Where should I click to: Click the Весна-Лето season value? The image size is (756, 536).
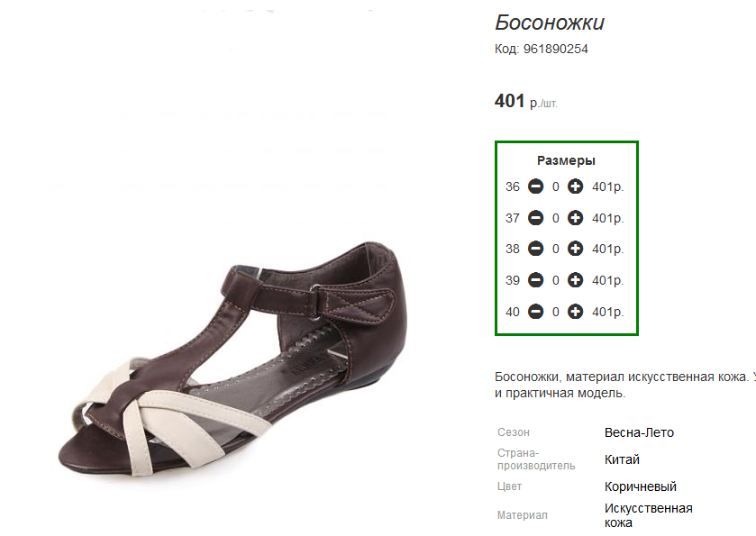[x=639, y=432]
